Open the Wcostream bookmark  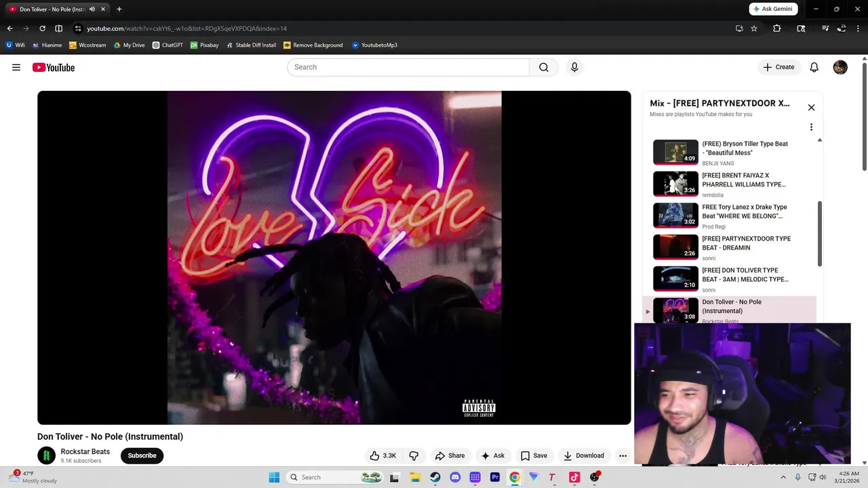(87, 45)
